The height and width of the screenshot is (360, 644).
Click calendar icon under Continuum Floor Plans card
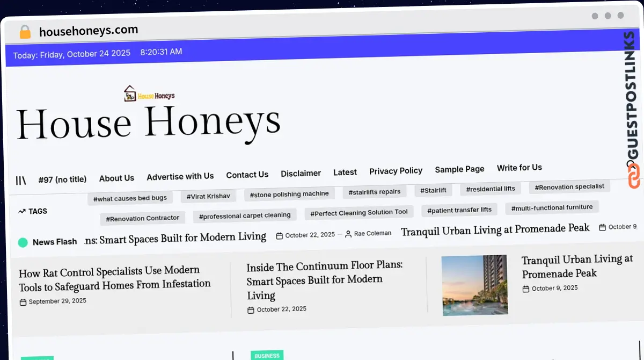pyautogui.click(x=251, y=311)
